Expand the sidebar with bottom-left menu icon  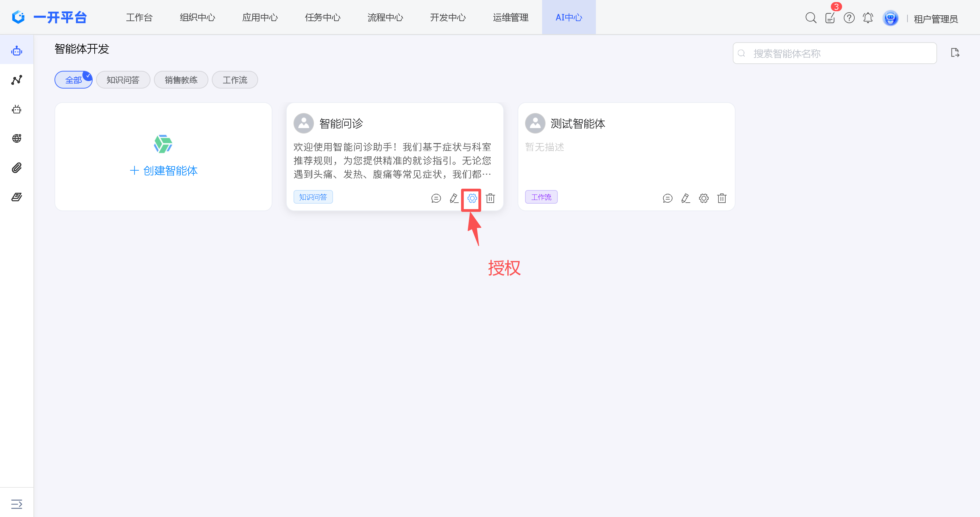coord(16,504)
